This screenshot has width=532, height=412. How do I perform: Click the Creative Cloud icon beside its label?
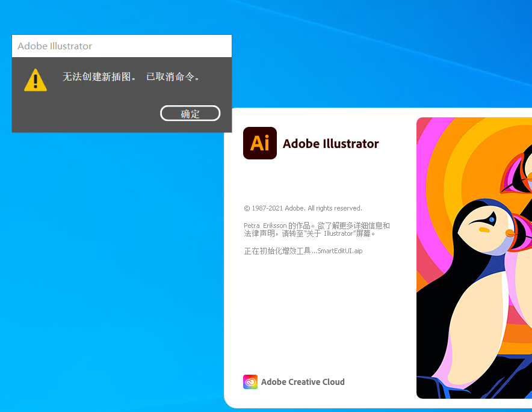[250, 381]
